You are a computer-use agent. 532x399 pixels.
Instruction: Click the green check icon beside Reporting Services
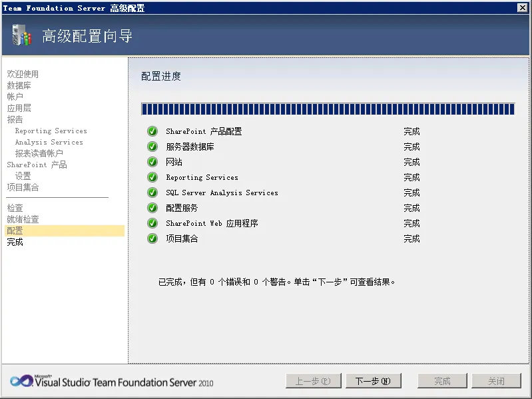tap(152, 177)
